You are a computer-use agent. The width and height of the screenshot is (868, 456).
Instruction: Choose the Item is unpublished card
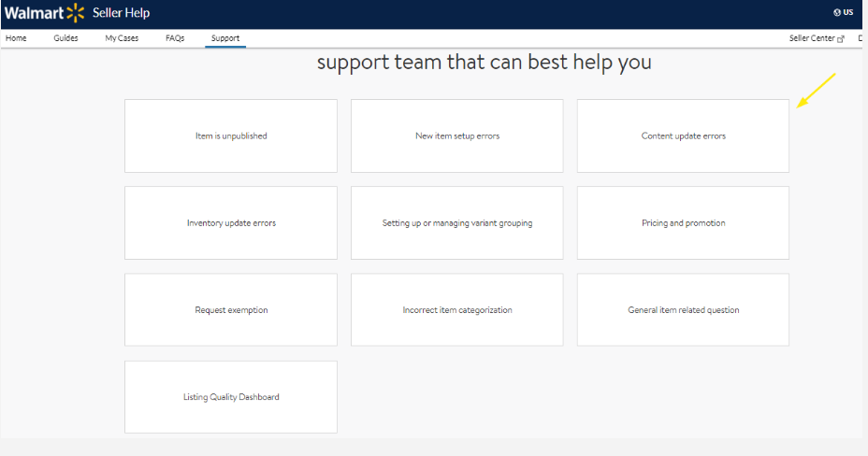pyautogui.click(x=231, y=136)
